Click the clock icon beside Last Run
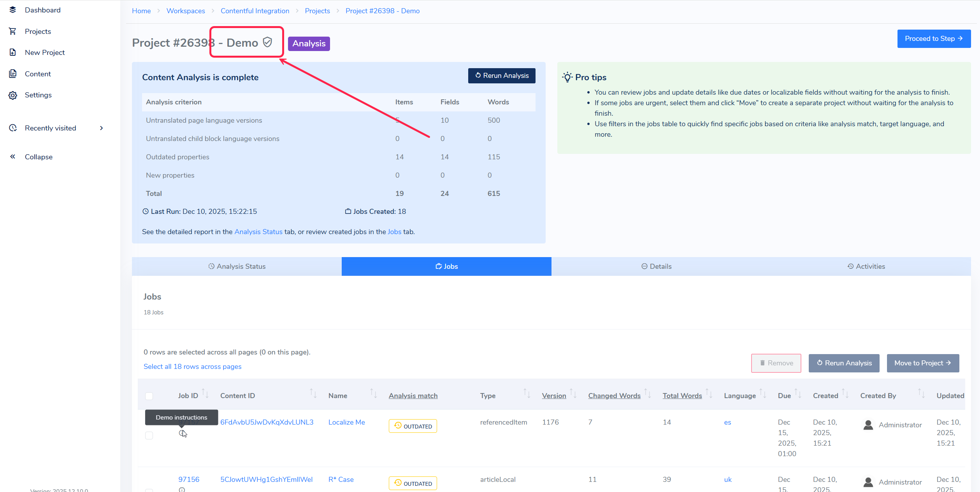The width and height of the screenshot is (980, 492). pyautogui.click(x=146, y=212)
